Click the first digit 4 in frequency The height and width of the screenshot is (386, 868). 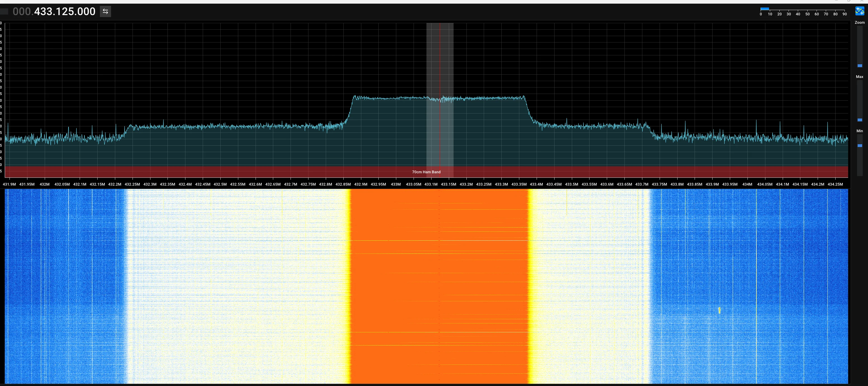[37, 11]
